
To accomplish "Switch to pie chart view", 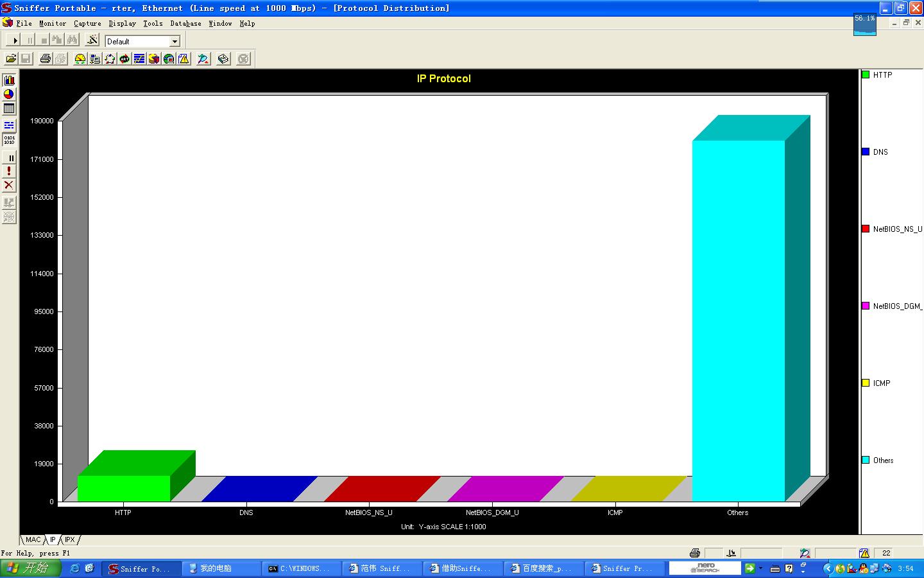I will pyautogui.click(x=9, y=94).
